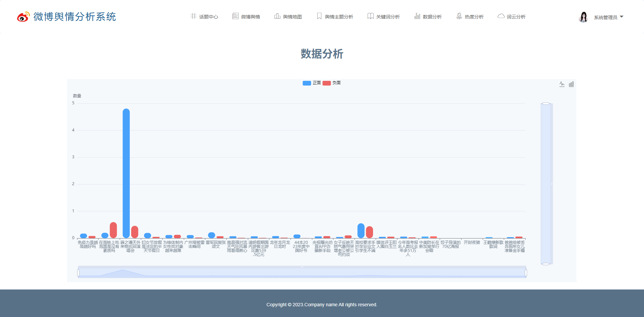Open the 微博舆情 menu item

point(251,17)
